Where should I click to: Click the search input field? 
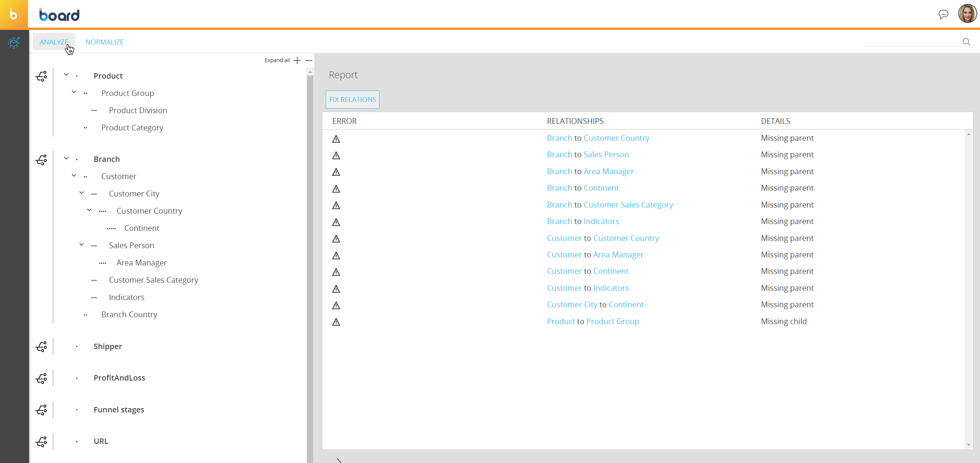tap(911, 42)
